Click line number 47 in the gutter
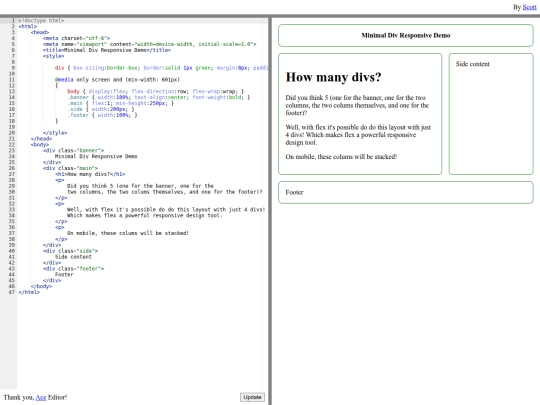 [x=11, y=292]
